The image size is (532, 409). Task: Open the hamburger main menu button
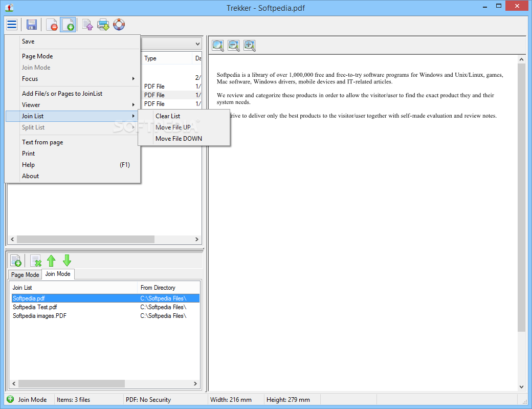(x=12, y=25)
